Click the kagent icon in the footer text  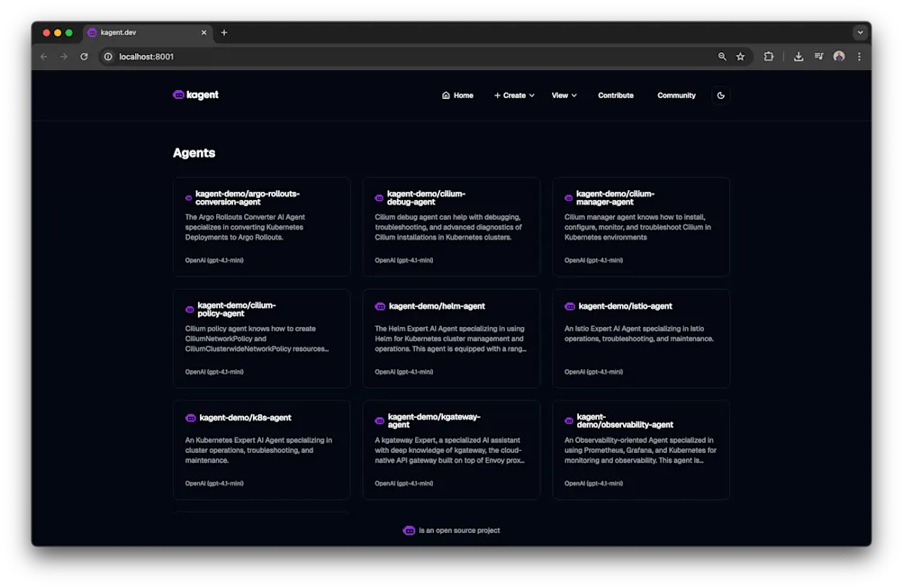(x=410, y=530)
